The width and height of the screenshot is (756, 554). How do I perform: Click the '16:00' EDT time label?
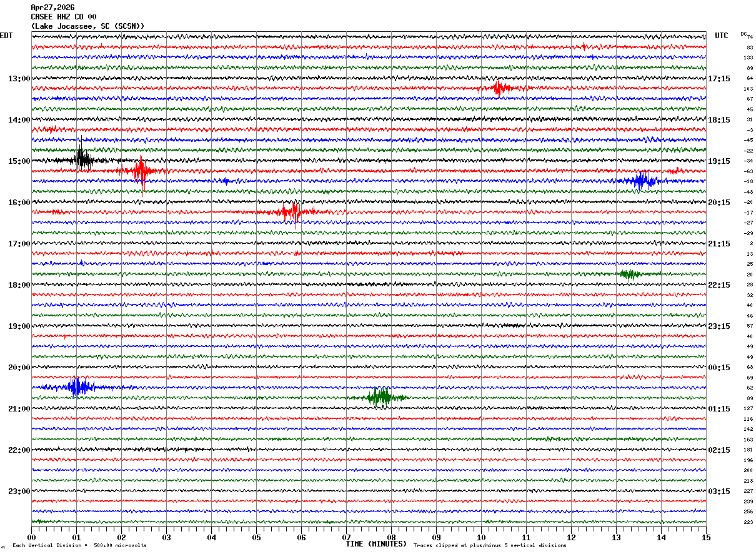coord(19,203)
